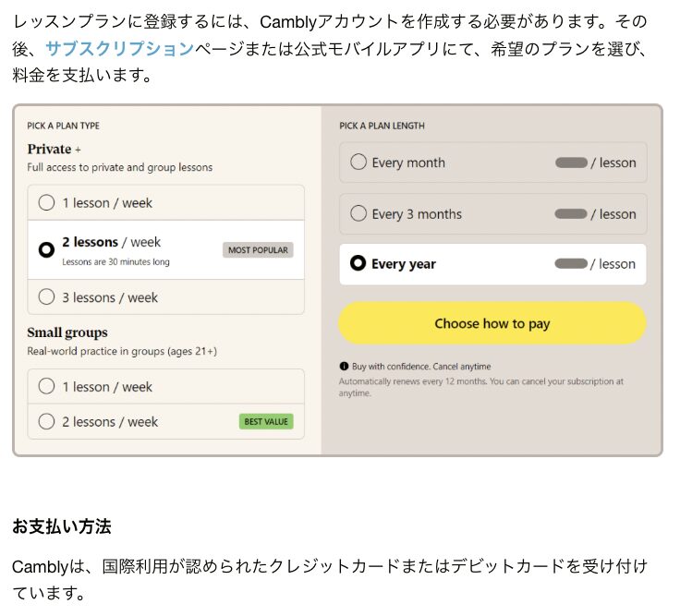Viewport: 680px width, 616px height.
Task: Click the Automatically renews every 12 months note
Action: [x=481, y=387]
